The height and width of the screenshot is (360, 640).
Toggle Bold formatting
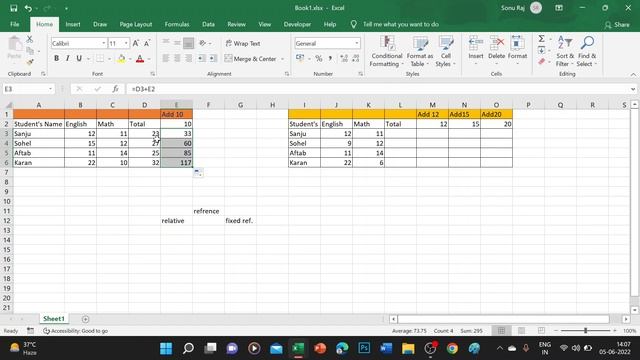pyautogui.click(x=56, y=59)
